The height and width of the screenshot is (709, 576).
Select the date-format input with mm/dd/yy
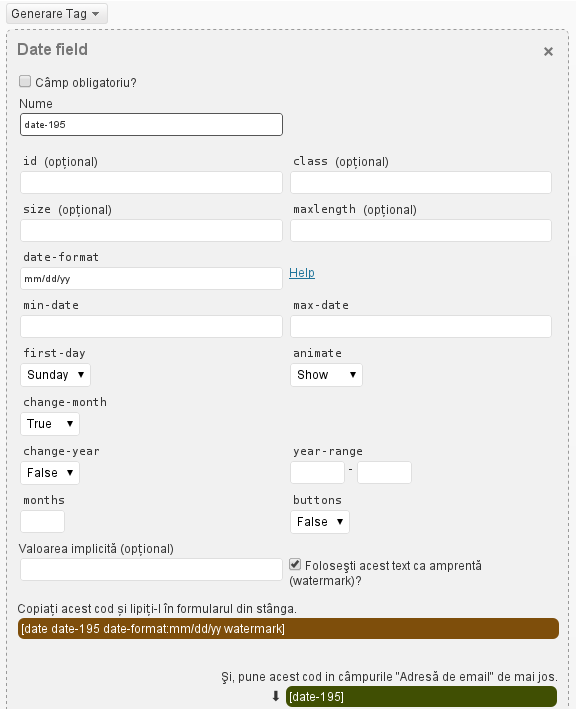151,279
